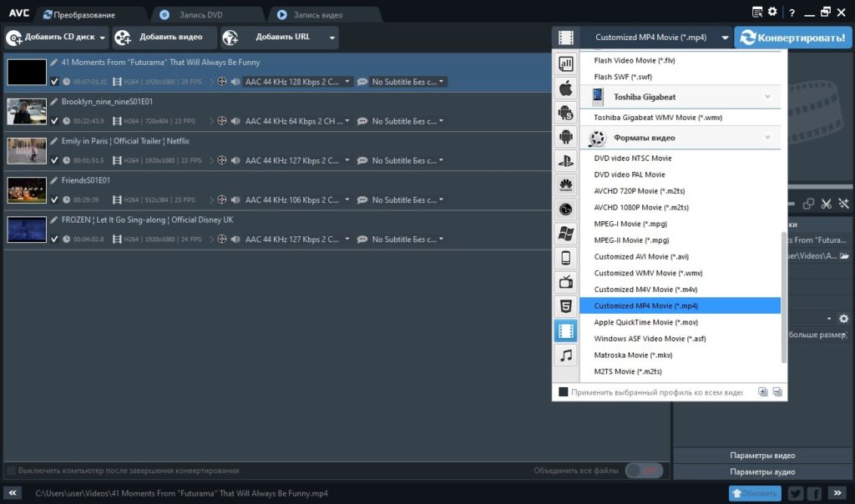Click the Конвертировать! button

click(793, 38)
